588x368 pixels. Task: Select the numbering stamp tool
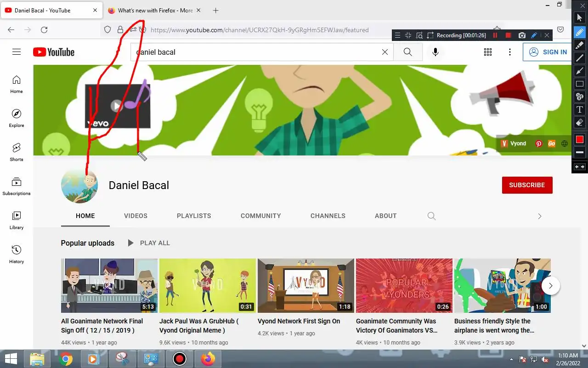point(580,97)
